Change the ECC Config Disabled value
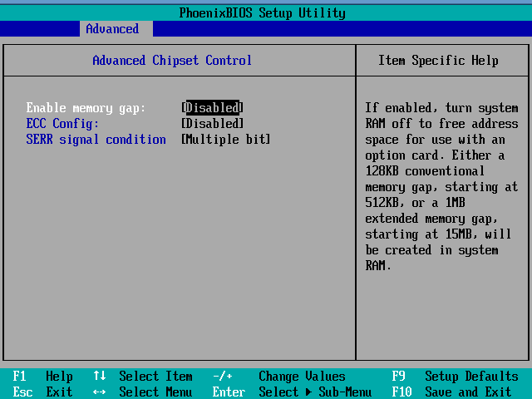 213,124
